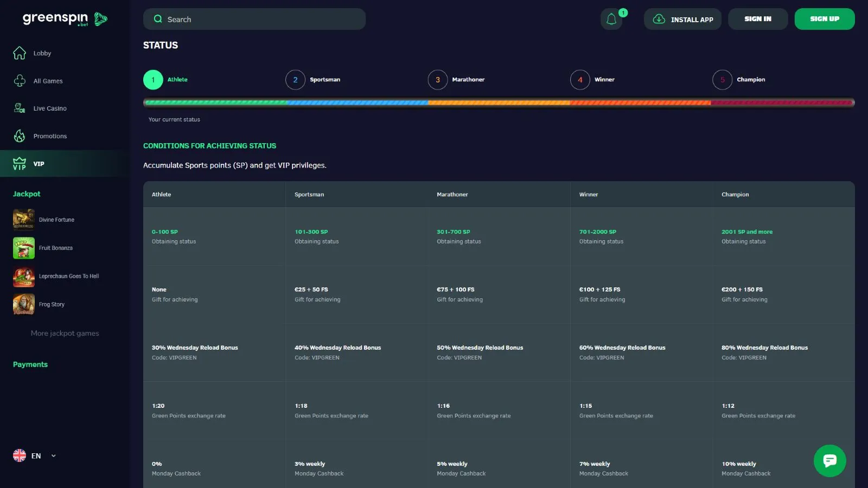
Task: Select the Champion status step 5
Action: (x=722, y=80)
